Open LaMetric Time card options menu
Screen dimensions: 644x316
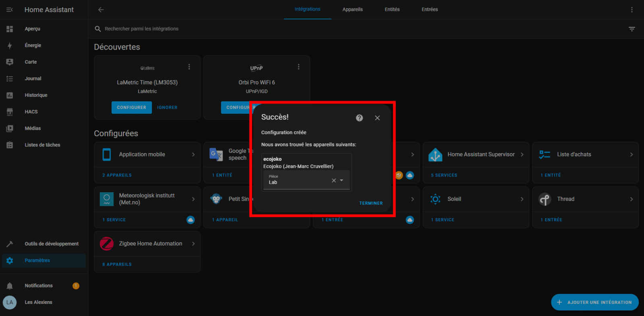(x=189, y=67)
